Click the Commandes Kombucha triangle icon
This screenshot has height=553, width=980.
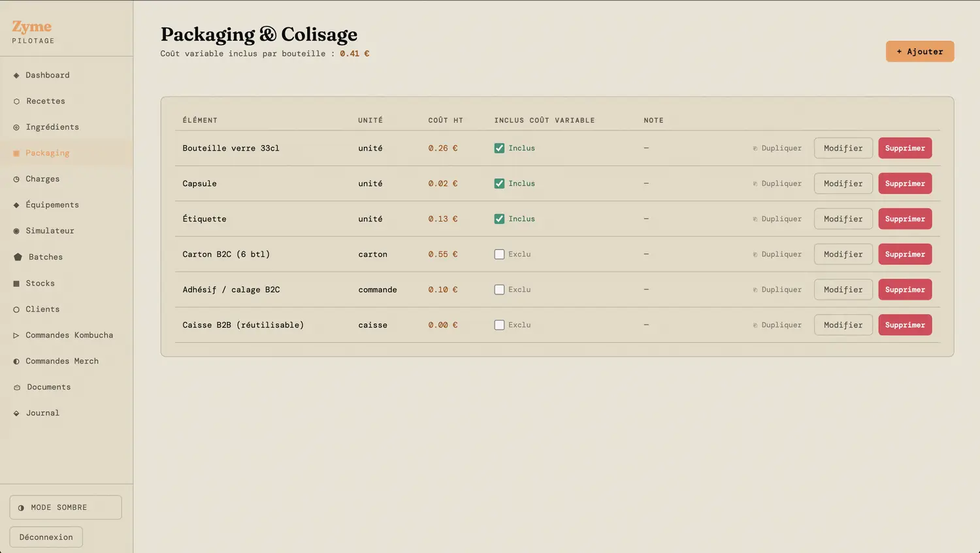(x=16, y=336)
